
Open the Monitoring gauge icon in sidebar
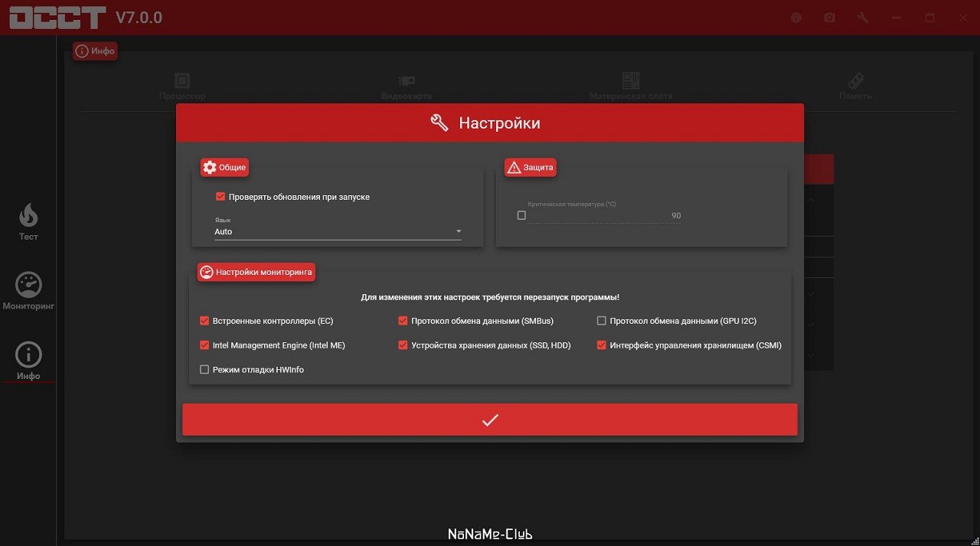point(28,286)
